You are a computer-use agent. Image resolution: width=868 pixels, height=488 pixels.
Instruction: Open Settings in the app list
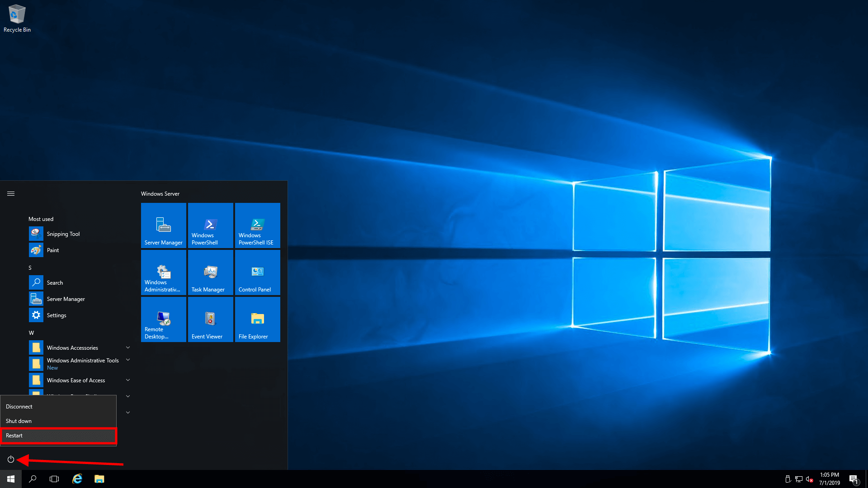[80, 315]
